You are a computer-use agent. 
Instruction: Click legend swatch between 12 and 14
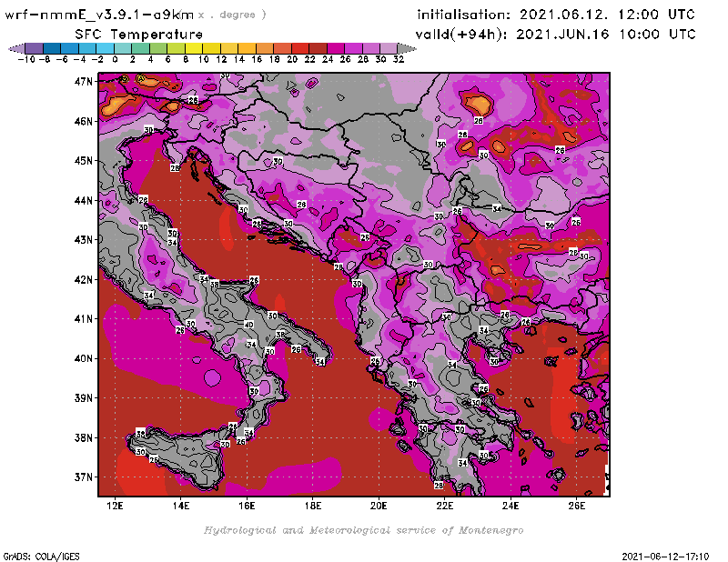click(x=229, y=48)
